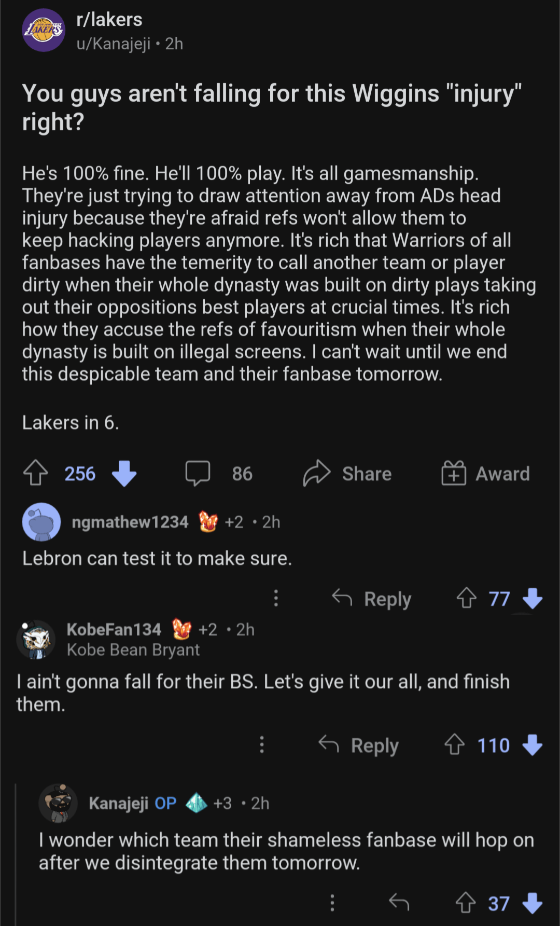
Task: Downvote the Wiggins injury post
Action: tap(124, 473)
